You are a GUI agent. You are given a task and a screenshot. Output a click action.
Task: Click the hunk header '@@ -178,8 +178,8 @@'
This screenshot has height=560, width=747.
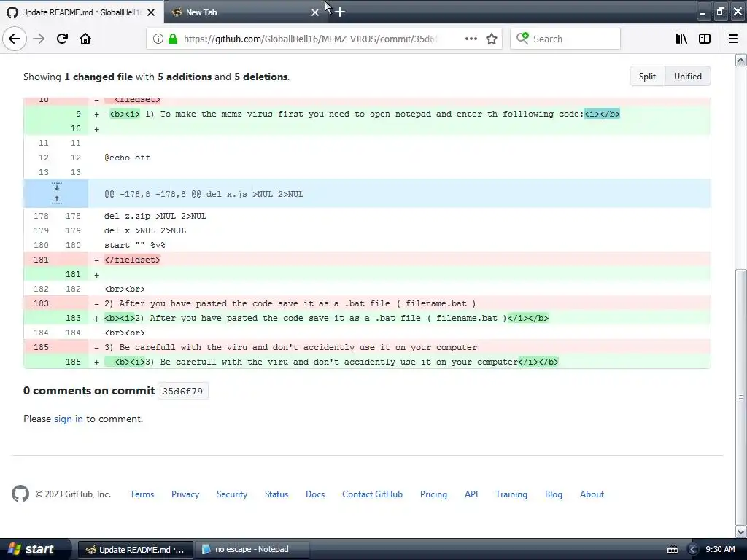[x=204, y=194]
